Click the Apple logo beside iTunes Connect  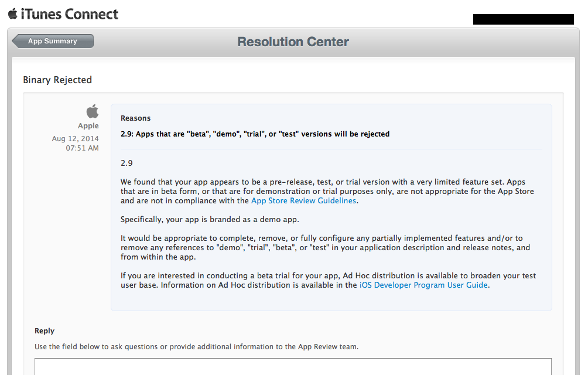coord(13,14)
